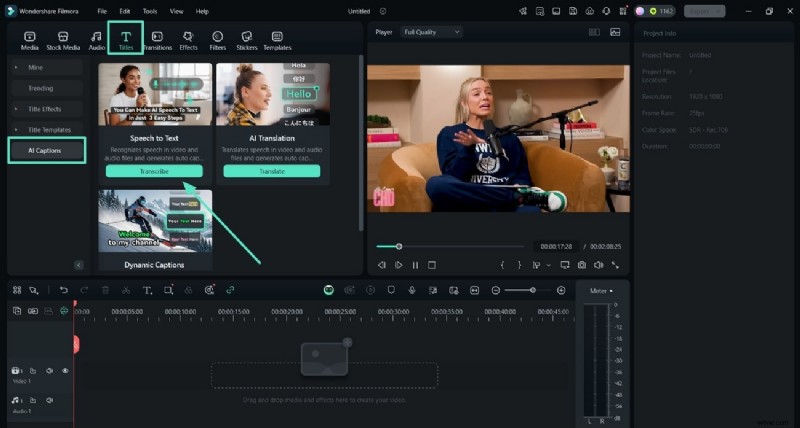
Task: Click the Transcribe button
Action: tap(154, 172)
